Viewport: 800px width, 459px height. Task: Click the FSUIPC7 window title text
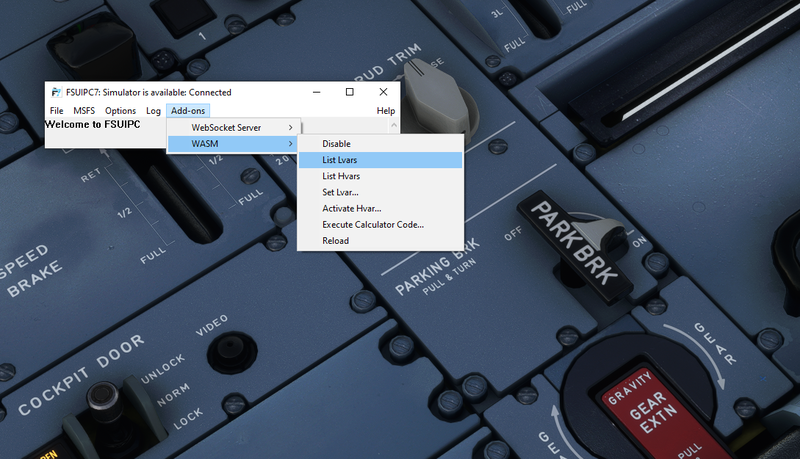[148, 92]
